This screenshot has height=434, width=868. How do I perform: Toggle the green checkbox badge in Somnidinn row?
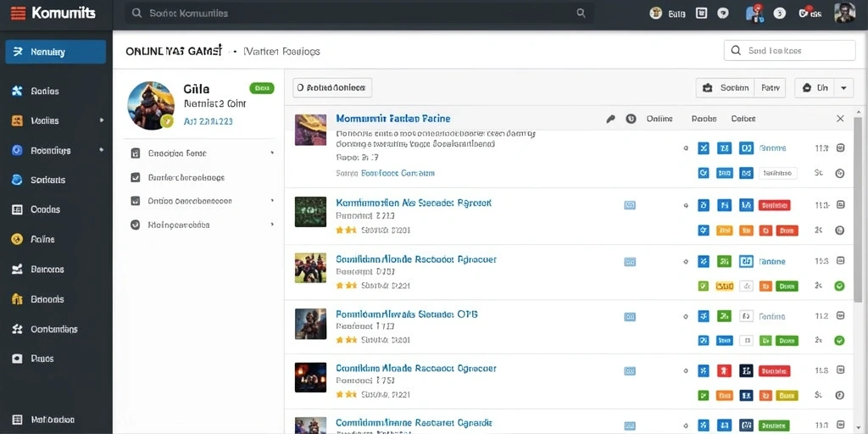tap(703, 286)
